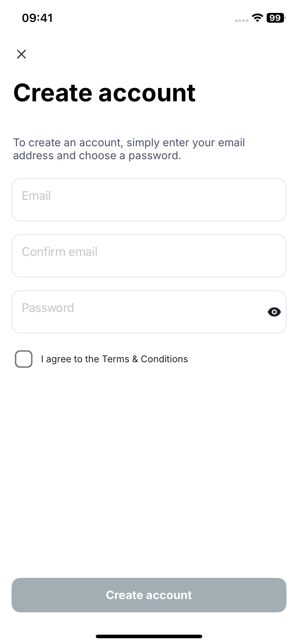
Task: Tap the instruction paragraph about email and password
Action: coord(129,149)
